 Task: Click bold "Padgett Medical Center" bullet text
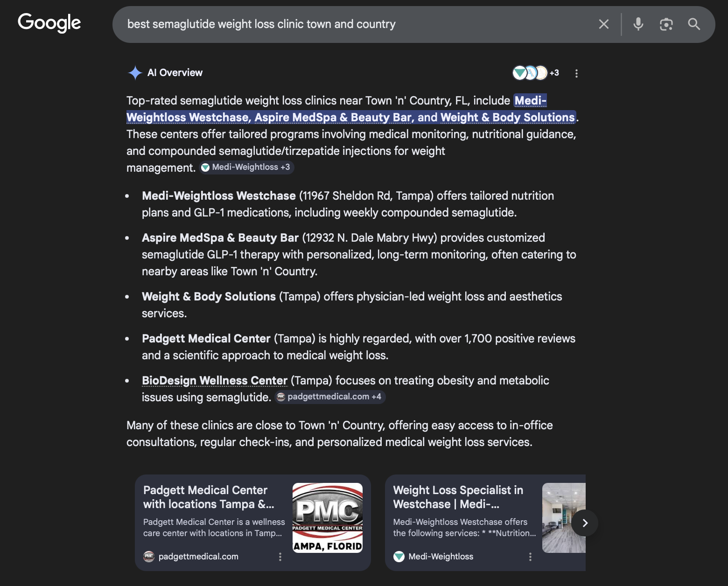(206, 339)
